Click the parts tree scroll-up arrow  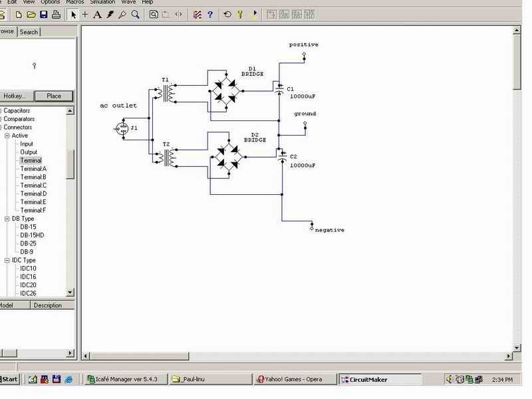[70, 110]
